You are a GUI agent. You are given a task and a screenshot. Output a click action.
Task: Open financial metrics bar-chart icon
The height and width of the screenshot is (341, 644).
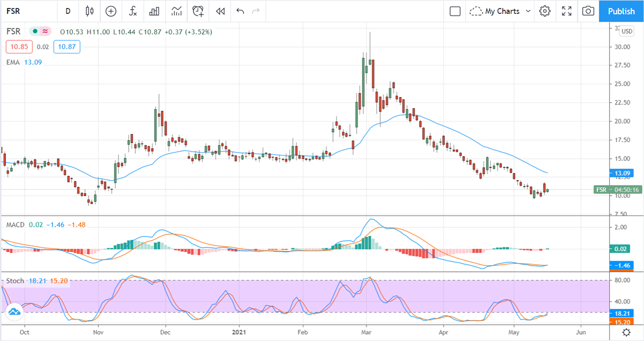[155, 11]
